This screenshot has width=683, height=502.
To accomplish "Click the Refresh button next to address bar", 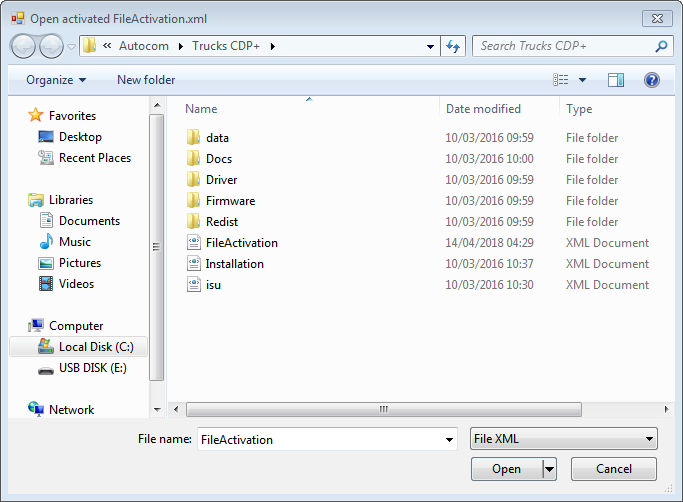I will [x=453, y=46].
